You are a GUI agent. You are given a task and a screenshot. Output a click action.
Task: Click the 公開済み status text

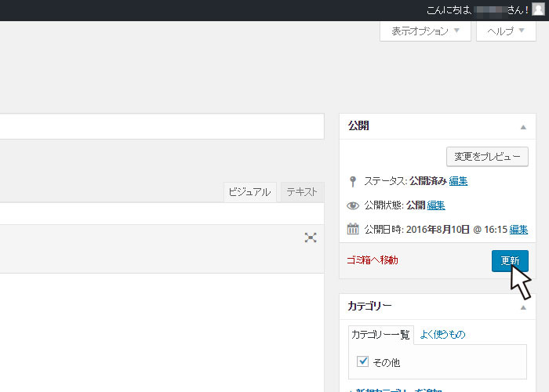pyautogui.click(x=428, y=181)
